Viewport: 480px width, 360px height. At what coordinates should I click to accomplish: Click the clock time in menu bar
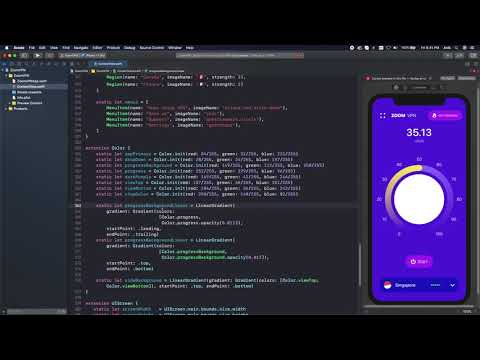click(429, 48)
